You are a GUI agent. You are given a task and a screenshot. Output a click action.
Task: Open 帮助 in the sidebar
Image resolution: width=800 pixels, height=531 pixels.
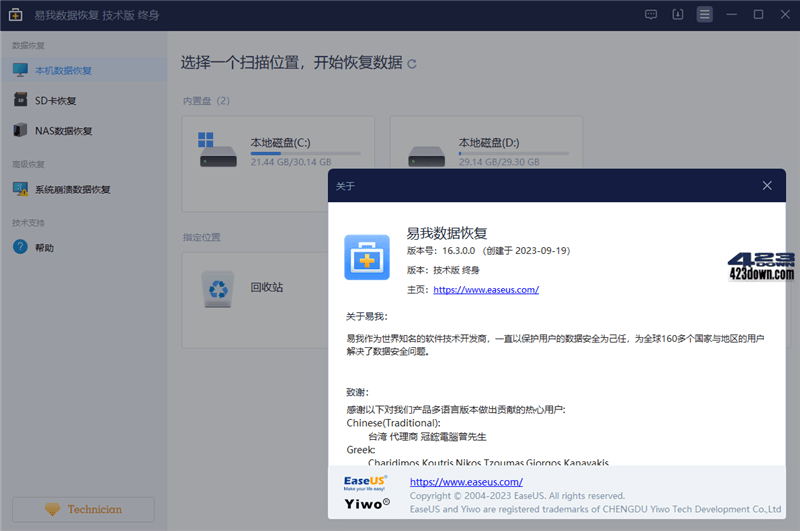click(84, 247)
